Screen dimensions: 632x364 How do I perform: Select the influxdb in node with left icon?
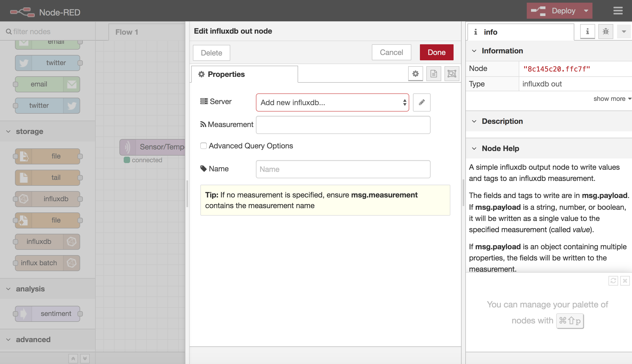(x=48, y=199)
